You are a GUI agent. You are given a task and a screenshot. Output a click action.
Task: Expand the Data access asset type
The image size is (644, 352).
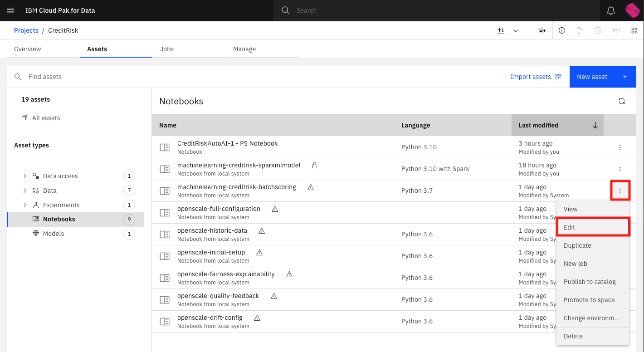pos(25,176)
